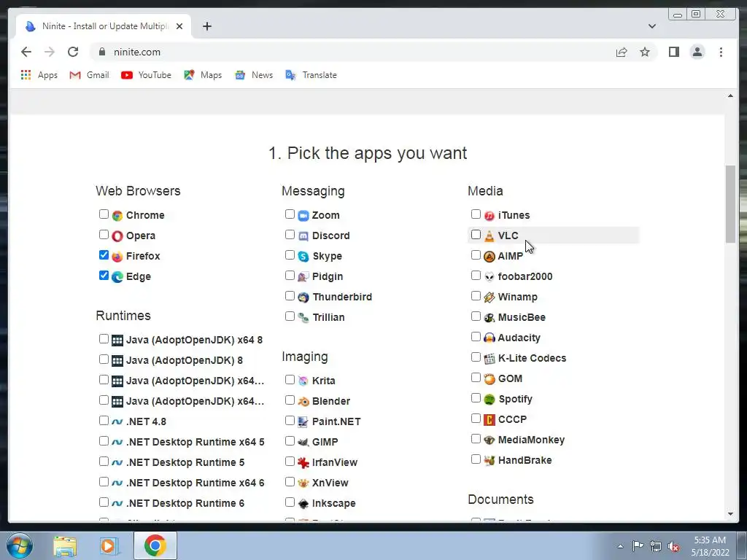Open the profile avatar icon
Screen dimensions: 747x560
pyautogui.click(x=697, y=52)
